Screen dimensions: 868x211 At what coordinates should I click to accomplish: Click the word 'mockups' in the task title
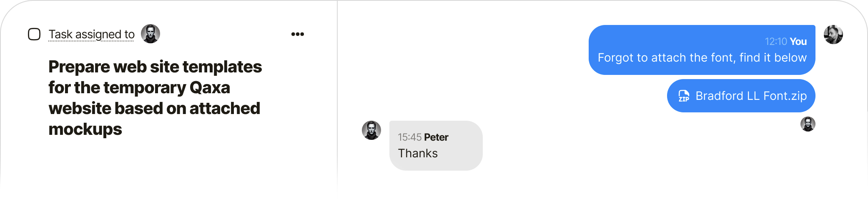(85, 129)
